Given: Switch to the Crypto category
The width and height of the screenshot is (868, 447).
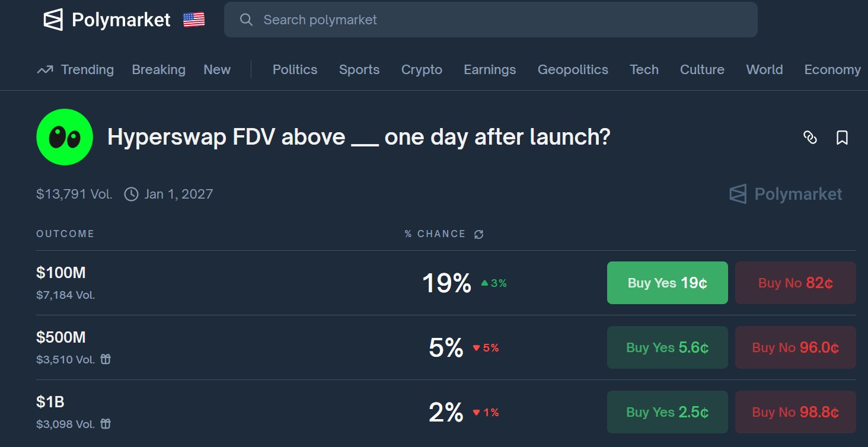Looking at the screenshot, I should [422, 70].
